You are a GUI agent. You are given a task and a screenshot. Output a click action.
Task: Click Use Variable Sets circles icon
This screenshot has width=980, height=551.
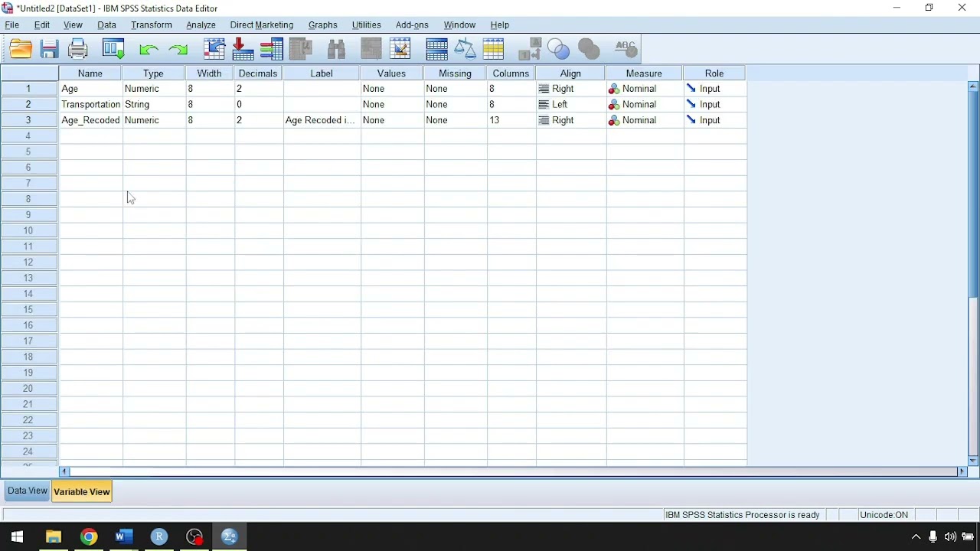[x=559, y=50]
